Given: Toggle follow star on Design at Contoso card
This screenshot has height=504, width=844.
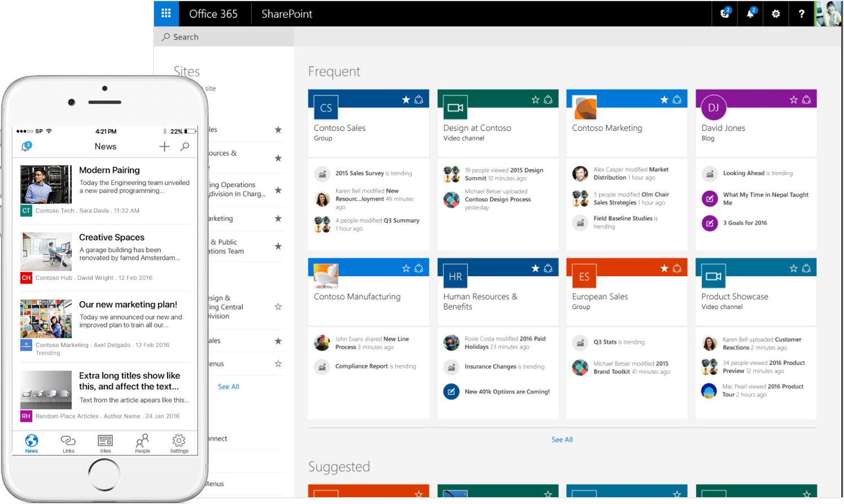Looking at the screenshot, I should (x=535, y=100).
